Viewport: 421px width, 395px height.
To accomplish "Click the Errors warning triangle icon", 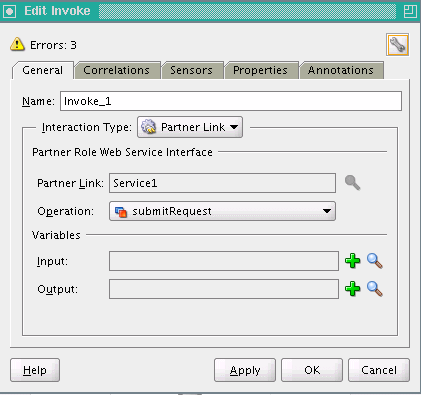I will point(17,44).
